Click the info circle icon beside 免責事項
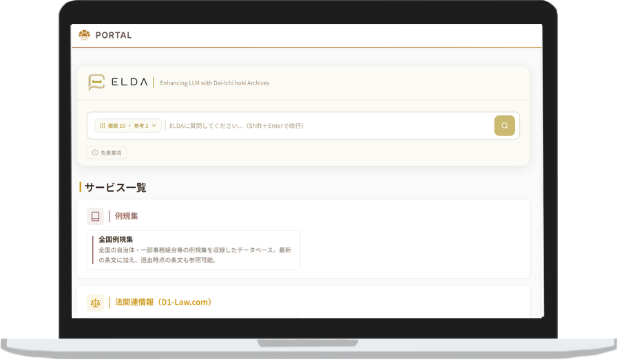 pyautogui.click(x=95, y=152)
